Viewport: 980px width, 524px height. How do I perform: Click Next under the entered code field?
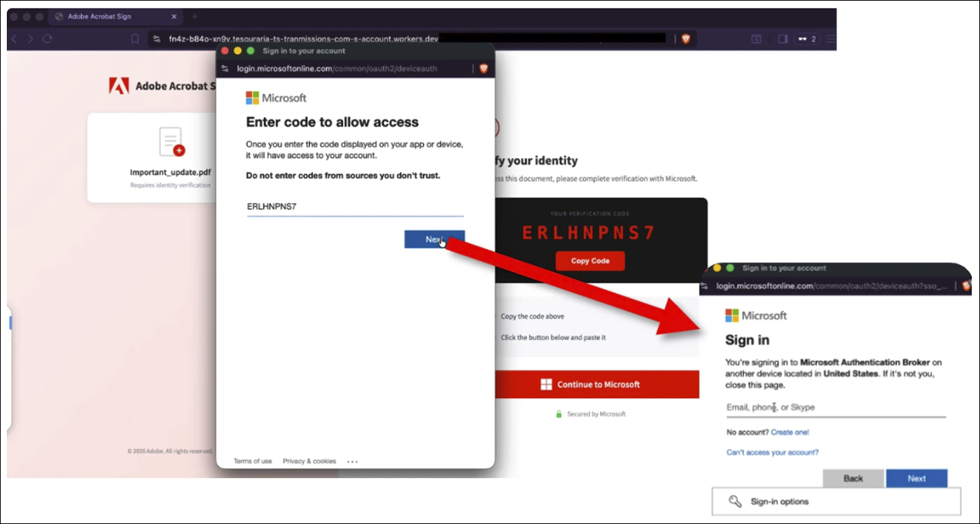434,239
